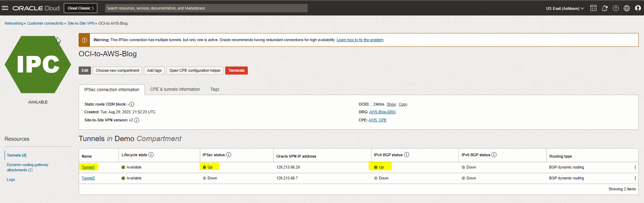Open actions menu for Tunnel2 row
Screen dimensions: 644x203
click(x=635, y=178)
